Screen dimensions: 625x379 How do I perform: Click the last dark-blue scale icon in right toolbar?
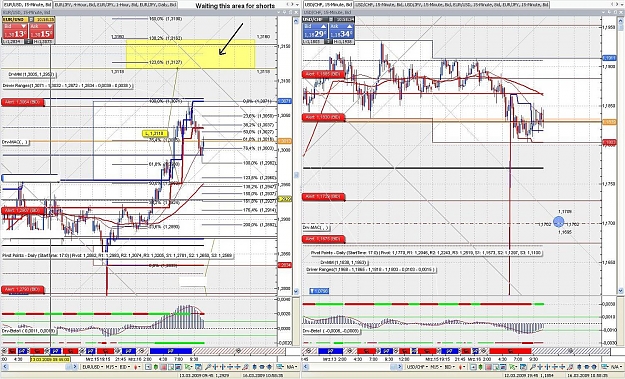click(x=594, y=367)
